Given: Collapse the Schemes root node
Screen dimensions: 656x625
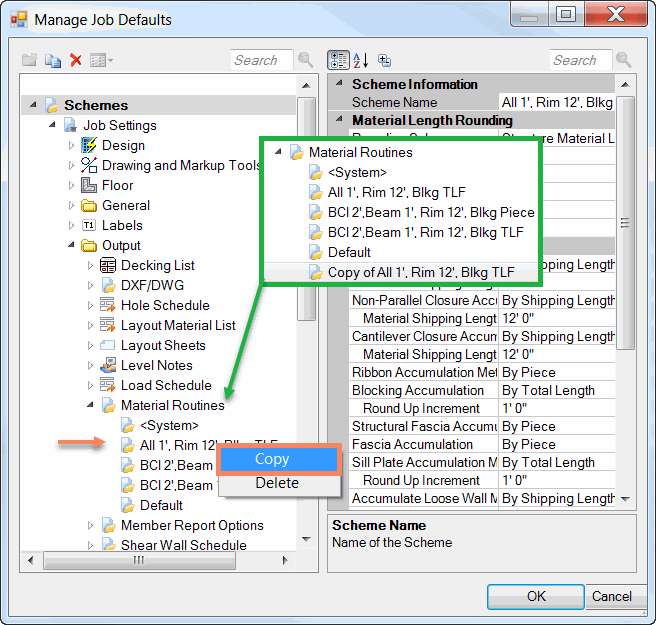Looking at the screenshot, I should pos(33,105).
